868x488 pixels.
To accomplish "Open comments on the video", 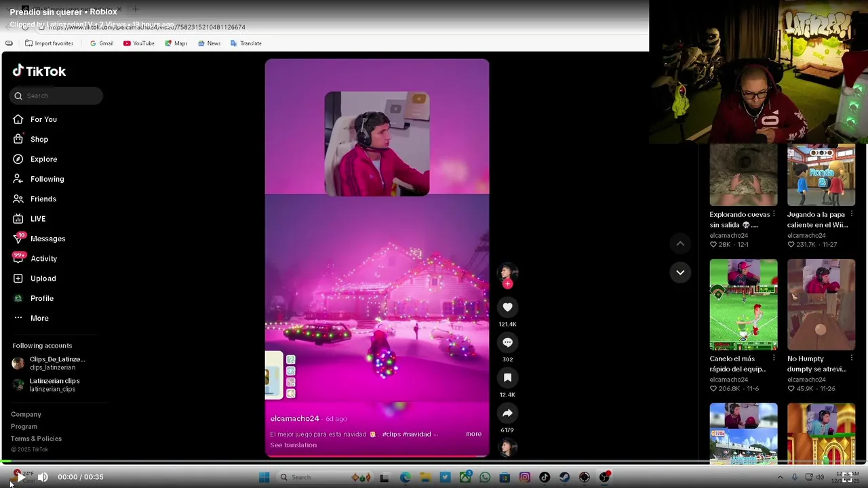I will (x=507, y=342).
